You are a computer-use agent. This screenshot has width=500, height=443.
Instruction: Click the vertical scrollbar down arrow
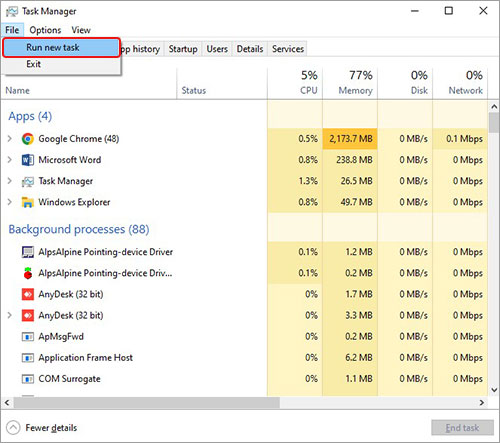pos(494,390)
